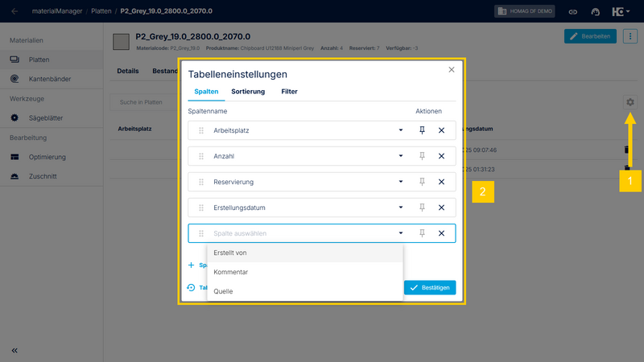644x362 pixels.
Task: Expand the Reservierung column dropdown
Action: point(400,182)
